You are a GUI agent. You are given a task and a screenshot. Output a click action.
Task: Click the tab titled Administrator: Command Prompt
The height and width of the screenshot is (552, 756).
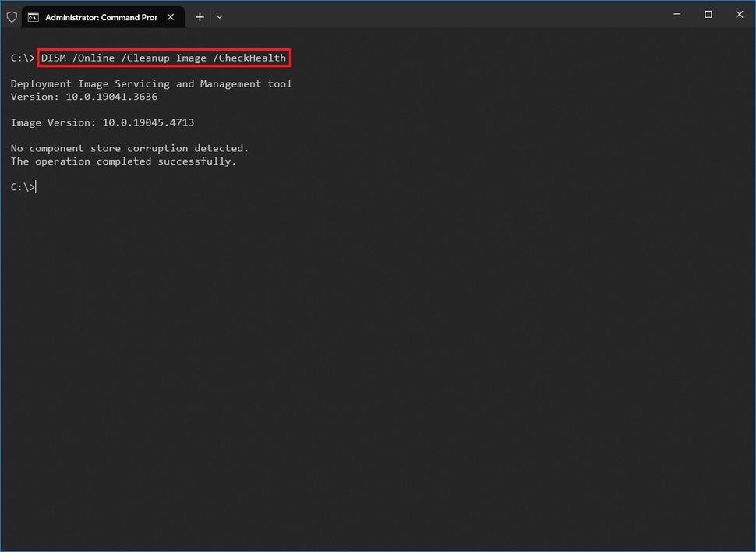[x=101, y=16]
